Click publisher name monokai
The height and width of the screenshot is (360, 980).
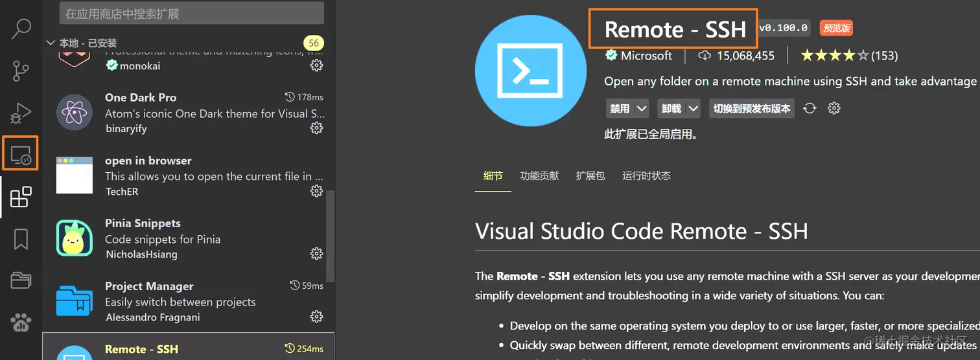click(139, 65)
